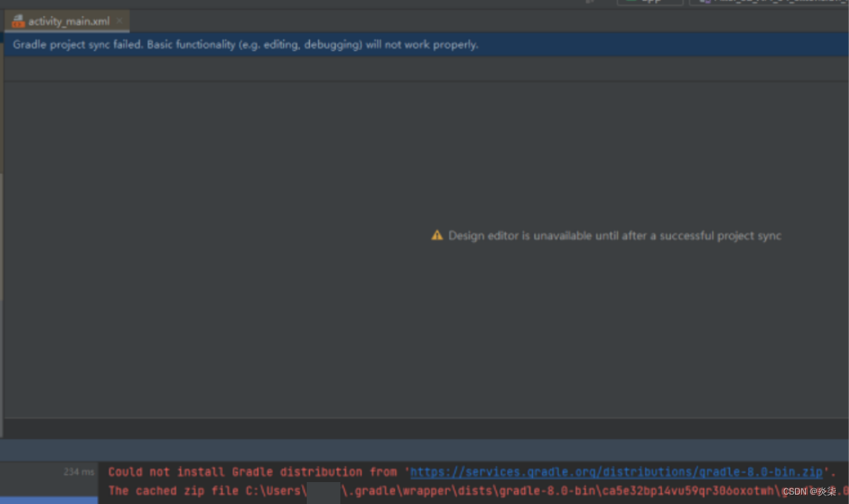Click the cached zip file path text

(469, 491)
